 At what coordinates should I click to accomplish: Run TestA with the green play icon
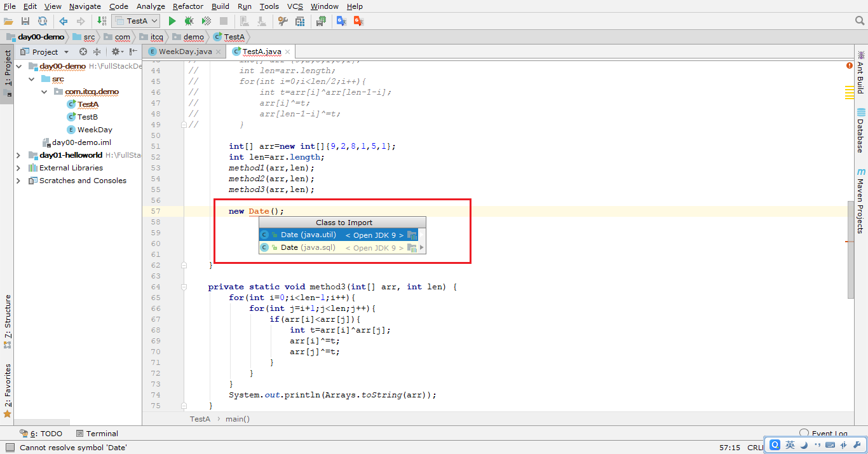(172, 21)
